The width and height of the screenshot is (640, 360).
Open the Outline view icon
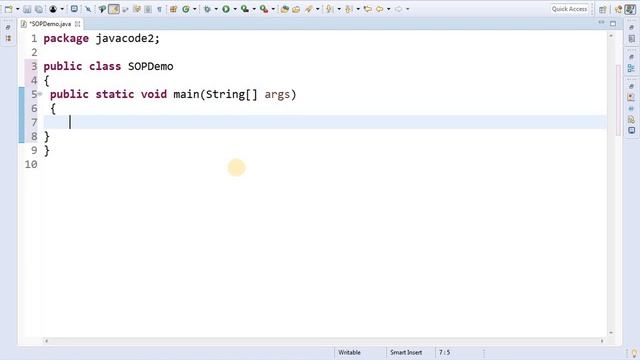click(x=631, y=68)
